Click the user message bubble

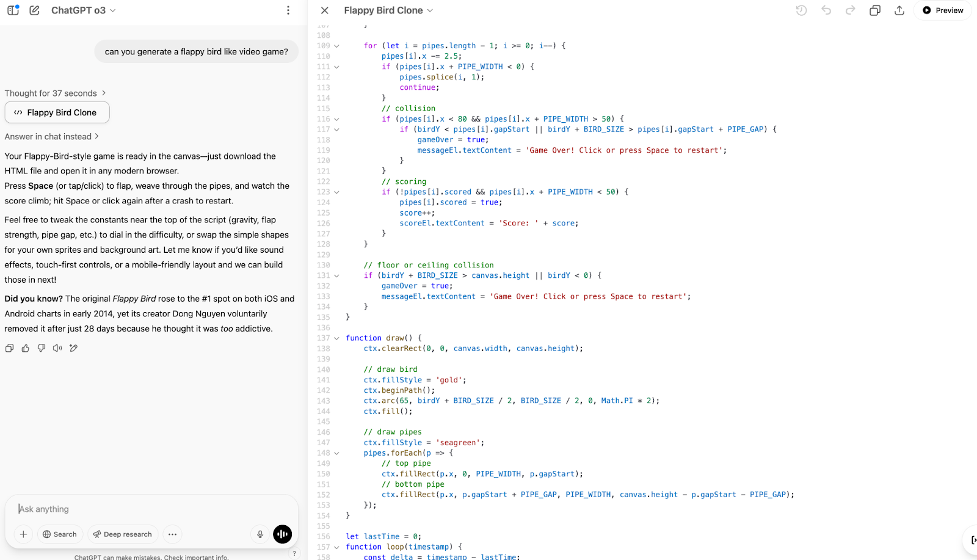[x=196, y=51]
